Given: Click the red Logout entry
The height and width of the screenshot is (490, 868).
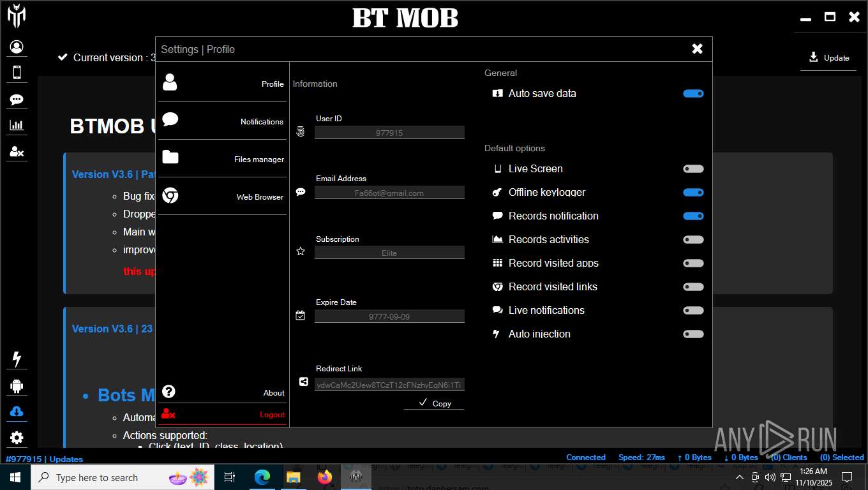Looking at the screenshot, I should tap(222, 414).
